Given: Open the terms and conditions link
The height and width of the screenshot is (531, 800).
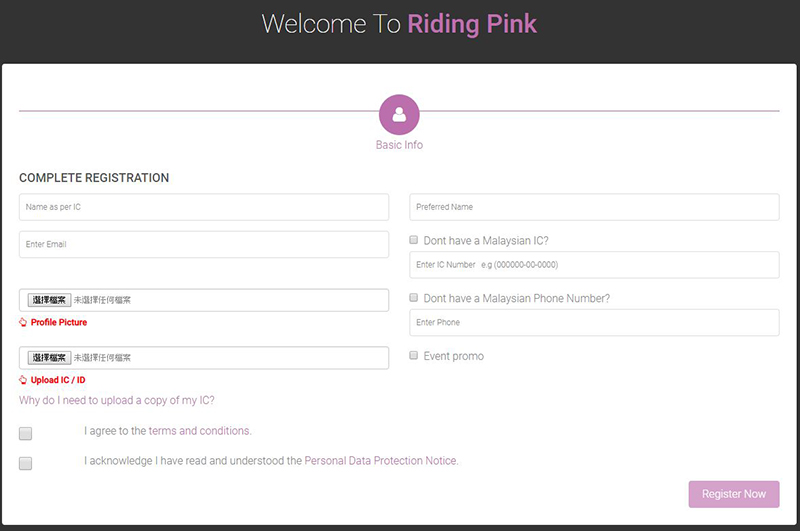Looking at the screenshot, I should 199,431.
